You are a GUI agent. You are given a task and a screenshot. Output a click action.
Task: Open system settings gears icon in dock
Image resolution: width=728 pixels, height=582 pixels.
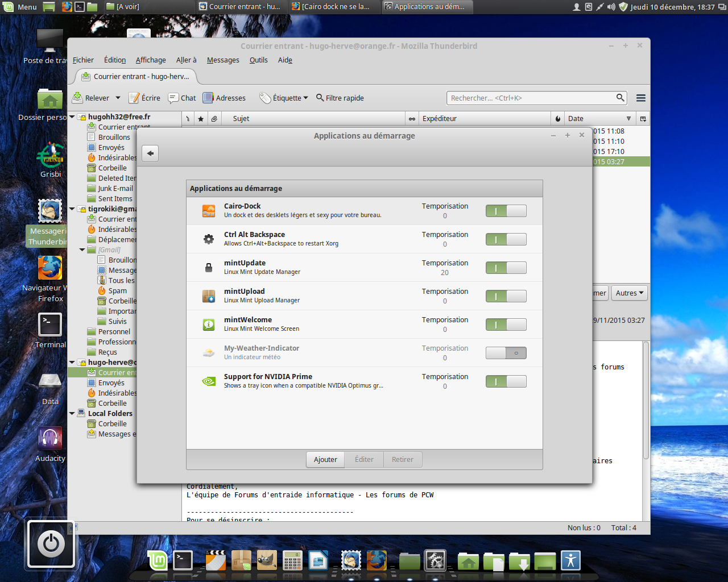tap(436, 561)
